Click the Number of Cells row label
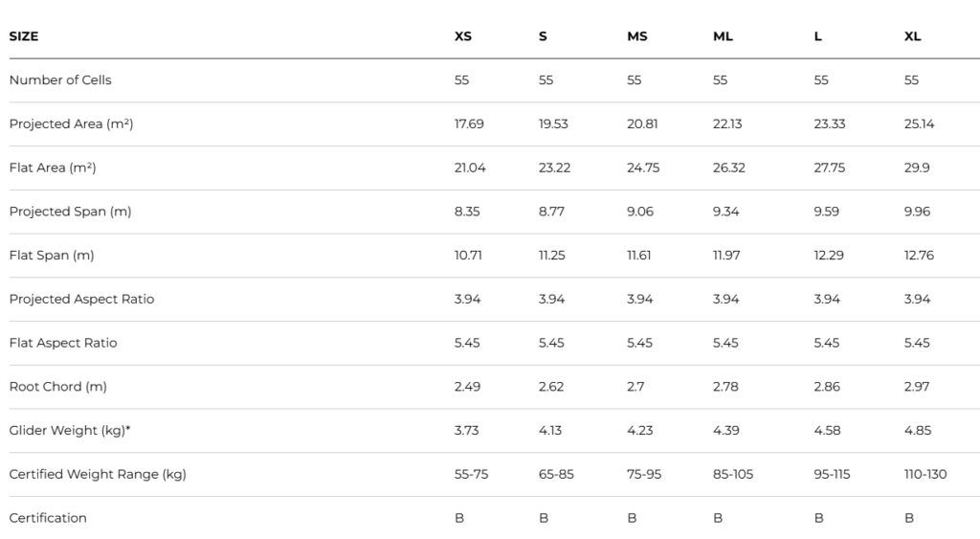Image resolution: width=980 pixels, height=539 pixels. (x=60, y=80)
